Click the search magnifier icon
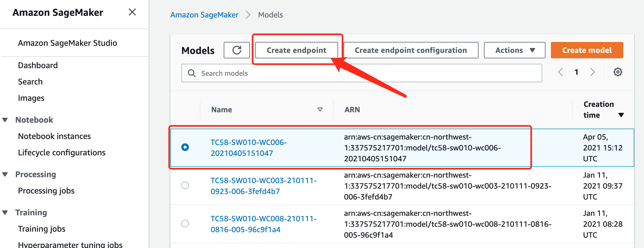644x248 pixels. (x=192, y=73)
